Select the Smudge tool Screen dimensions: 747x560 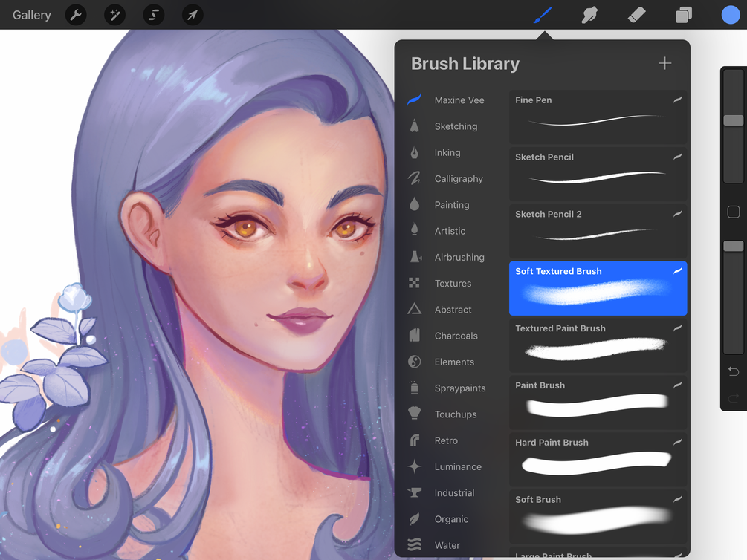[589, 15]
